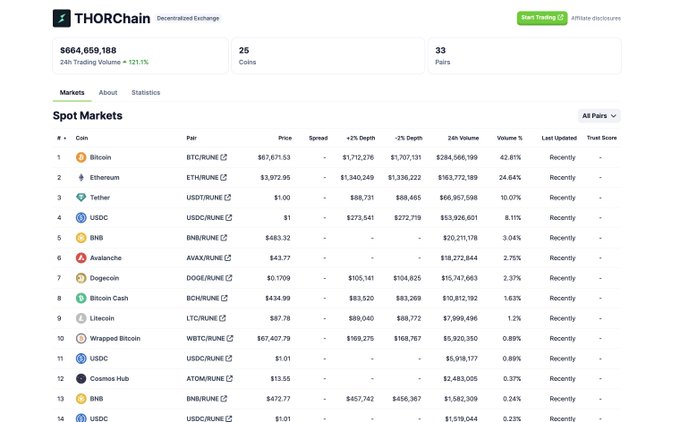
Task: Open the Bitcoin Cash coin link
Action: coord(109,298)
